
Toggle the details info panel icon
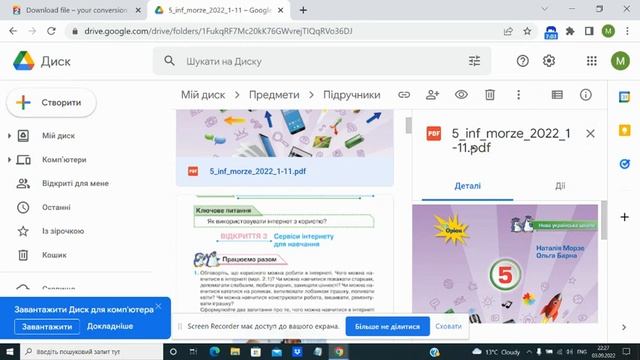(x=586, y=95)
